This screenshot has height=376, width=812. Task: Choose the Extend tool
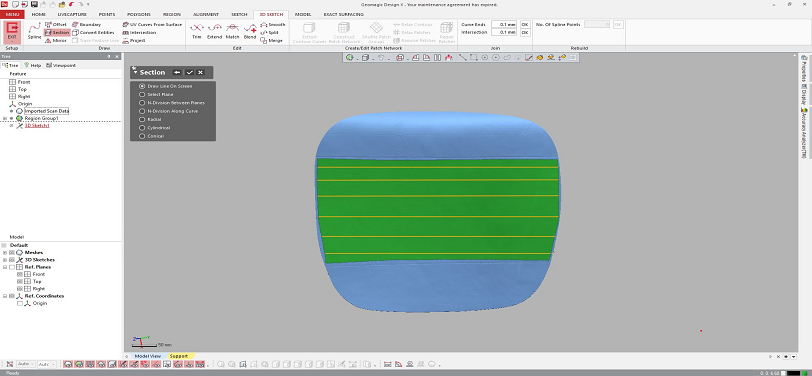[214, 31]
